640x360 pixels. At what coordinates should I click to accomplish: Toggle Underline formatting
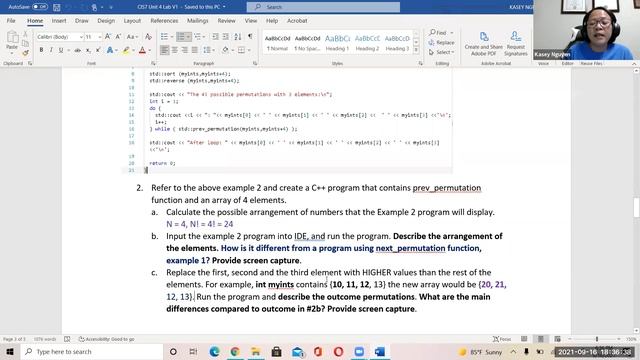(61, 50)
